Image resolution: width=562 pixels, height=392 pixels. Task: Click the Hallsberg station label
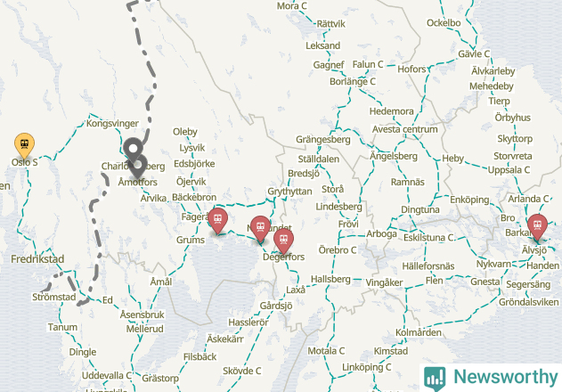[330, 279]
